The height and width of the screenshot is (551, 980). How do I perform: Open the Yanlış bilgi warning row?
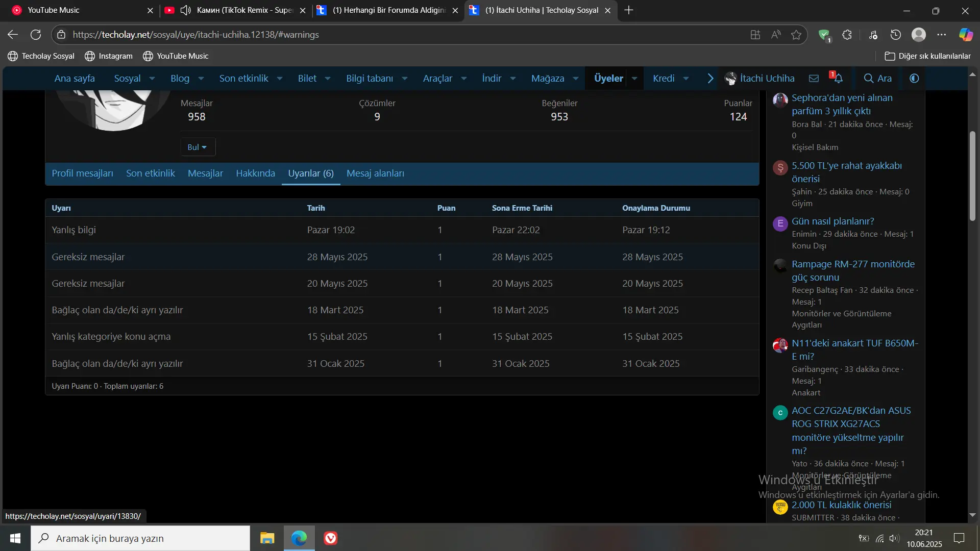coord(402,230)
